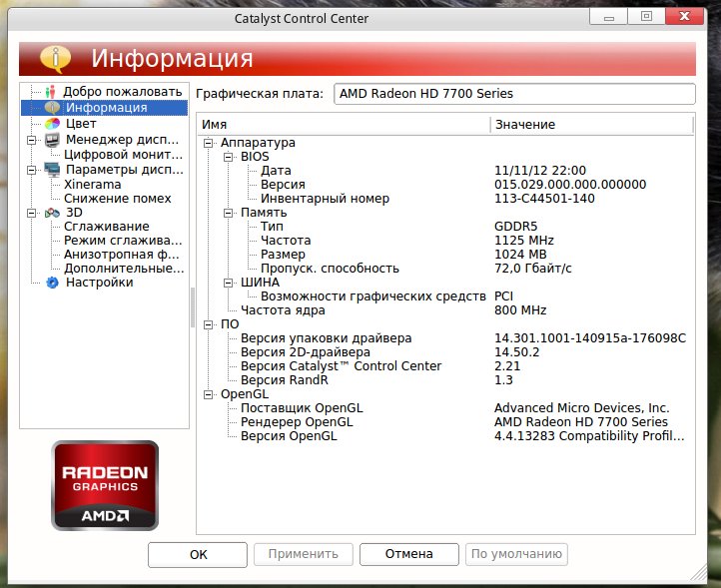Click the value 800 MHz

[x=520, y=310]
